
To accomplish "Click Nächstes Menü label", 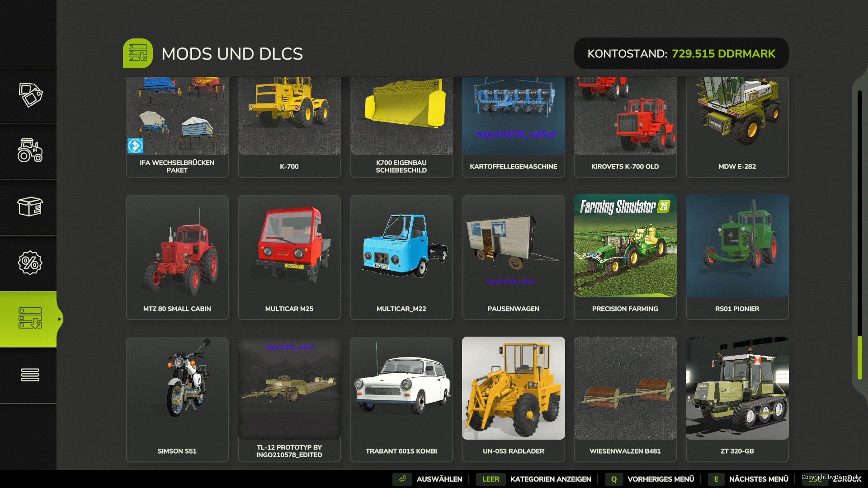I will [x=759, y=479].
